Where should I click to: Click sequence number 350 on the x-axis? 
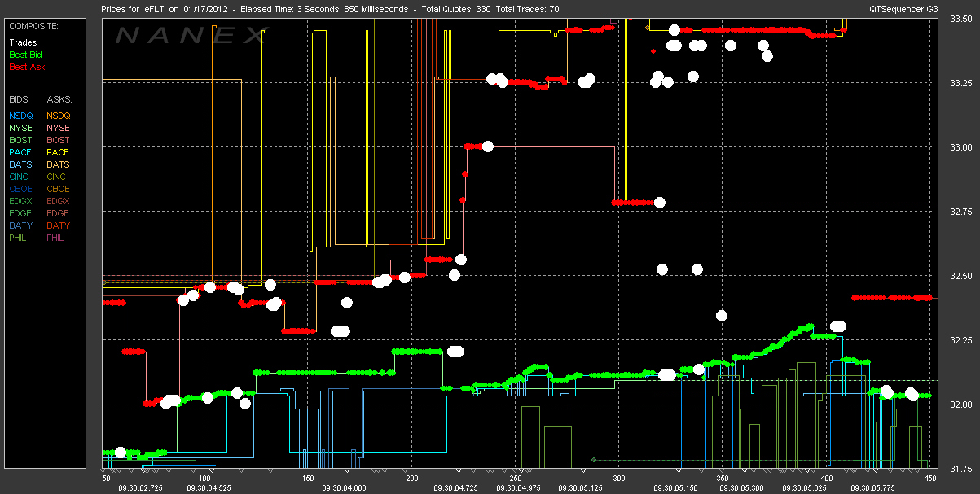click(723, 479)
